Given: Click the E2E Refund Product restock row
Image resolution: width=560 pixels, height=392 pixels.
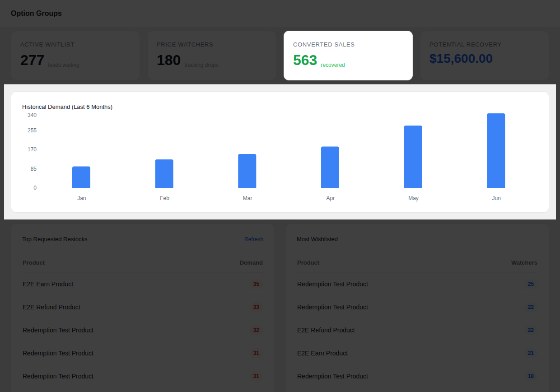Looking at the screenshot, I should click(x=143, y=307).
